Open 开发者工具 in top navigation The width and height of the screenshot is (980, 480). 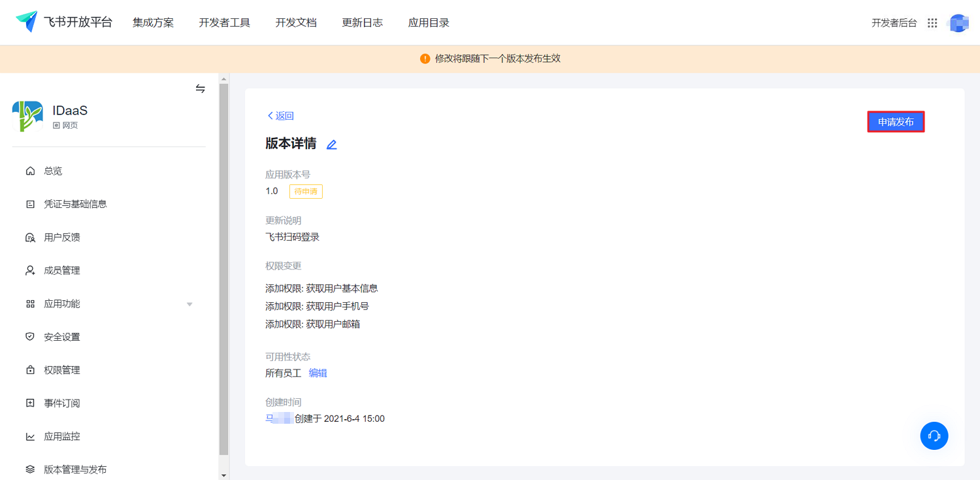tap(225, 23)
